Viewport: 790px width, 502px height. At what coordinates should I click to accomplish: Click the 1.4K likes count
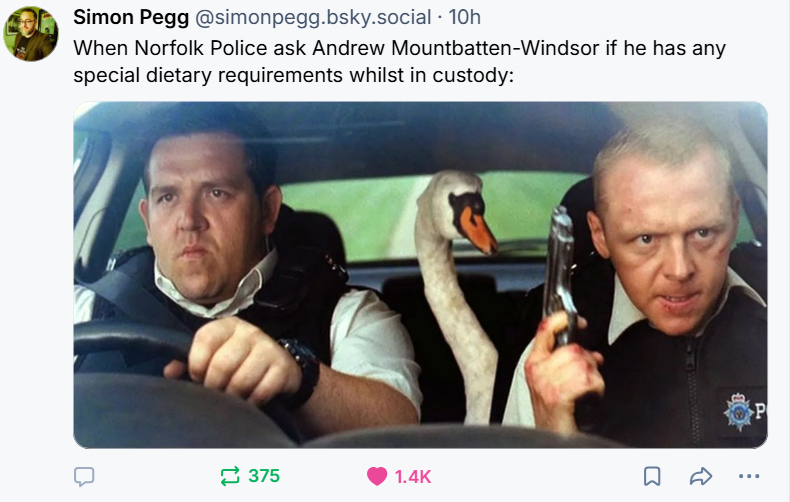tap(413, 477)
